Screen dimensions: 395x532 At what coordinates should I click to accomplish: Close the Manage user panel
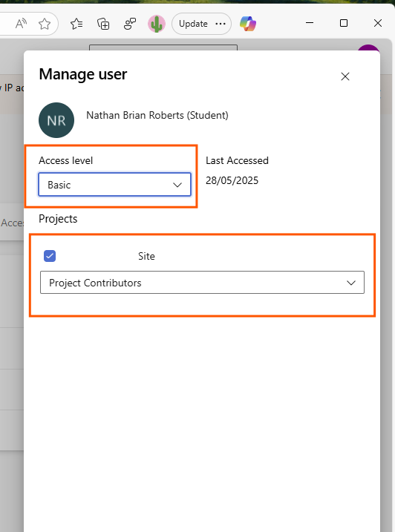tap(345, 76)
